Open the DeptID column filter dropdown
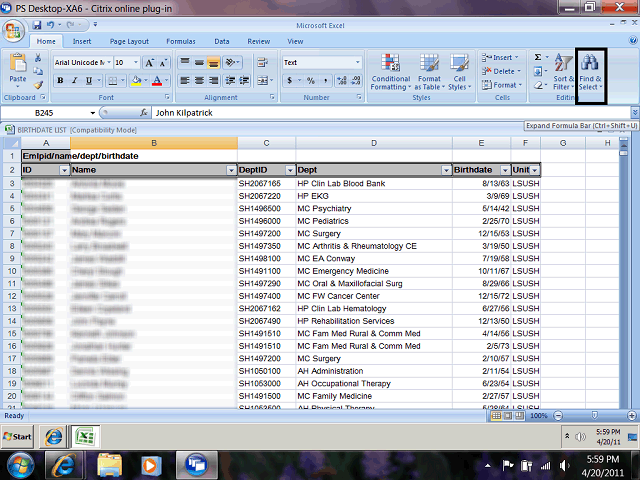The image size is (640, 480). click(x=290, y=171)
